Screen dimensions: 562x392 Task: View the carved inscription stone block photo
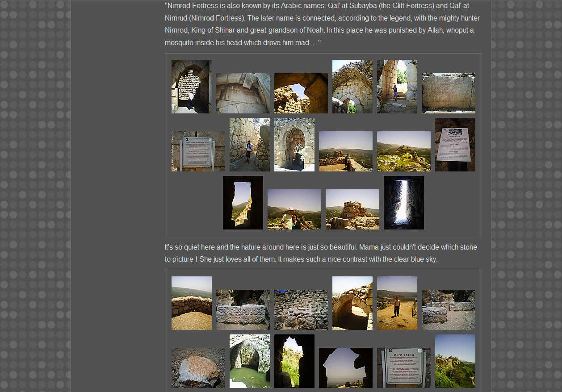448,93
